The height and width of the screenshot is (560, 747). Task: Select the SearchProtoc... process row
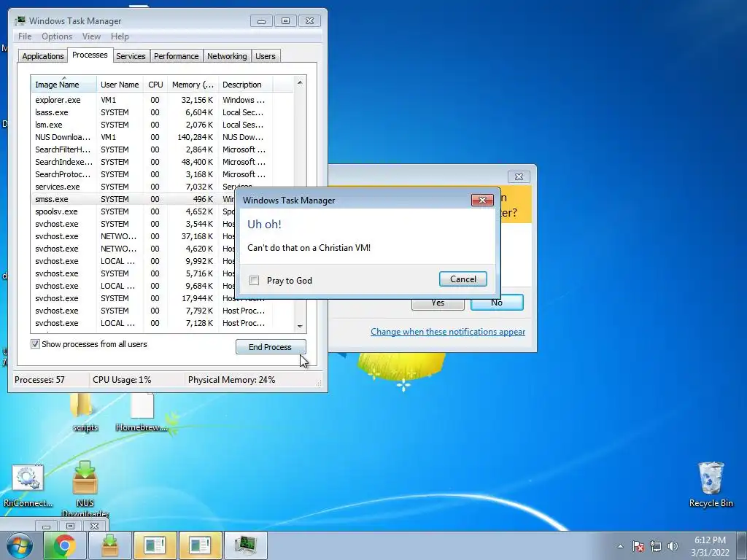[x=162, y=174]
